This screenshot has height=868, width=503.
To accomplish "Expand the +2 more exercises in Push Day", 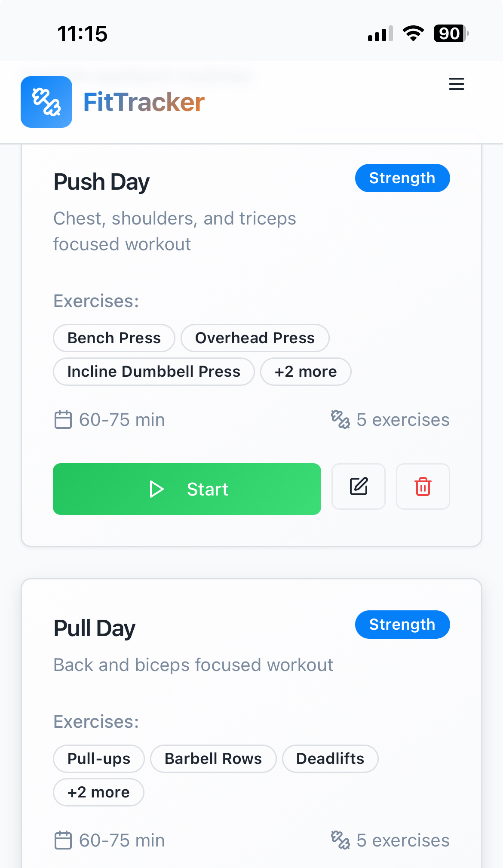I will [x=306, y=372].
